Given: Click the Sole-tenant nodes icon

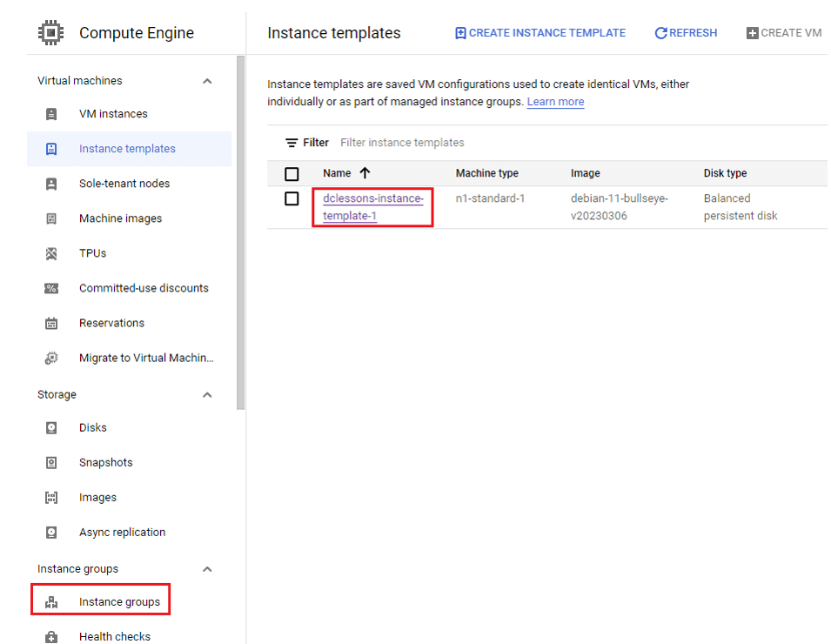Looking at the screenshot, I should [51, 184].
